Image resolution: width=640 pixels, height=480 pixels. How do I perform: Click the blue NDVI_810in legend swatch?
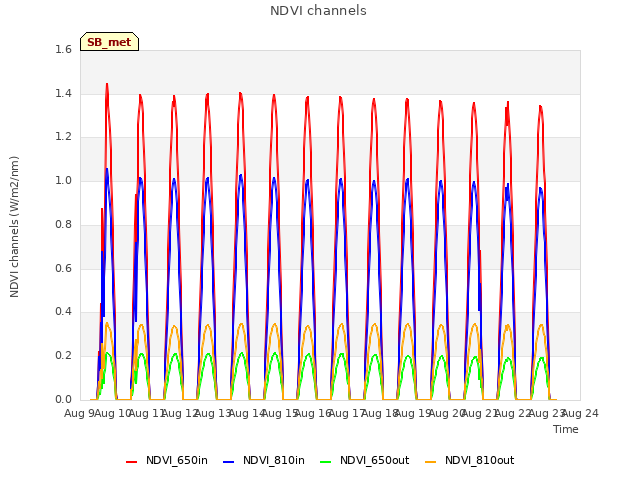[x=229, y=462]
